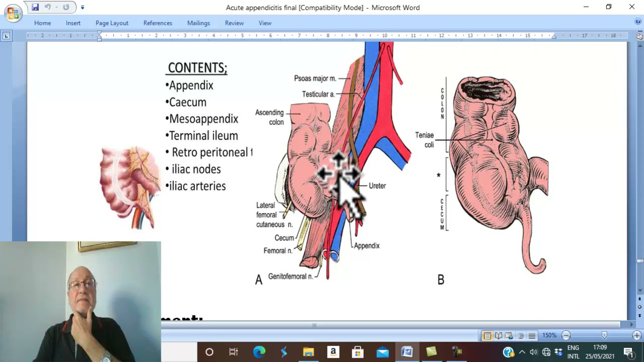Switch to Print Layout view
Viewport: 644px width, 362px height.
487,335
